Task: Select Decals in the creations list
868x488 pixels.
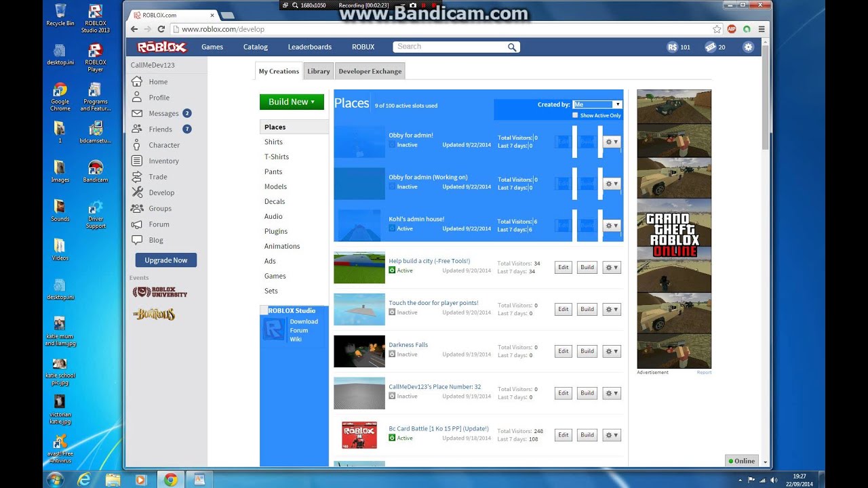Action: coord(275,201)
